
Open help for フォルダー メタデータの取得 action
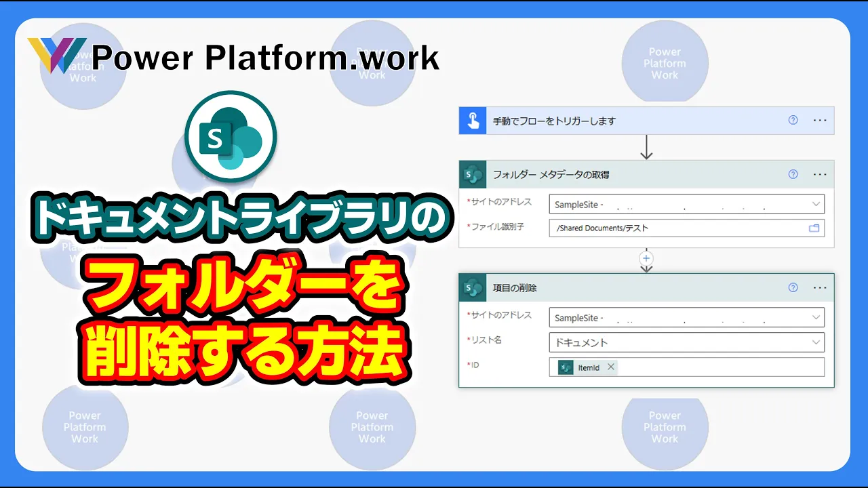(x=793, y=174)
